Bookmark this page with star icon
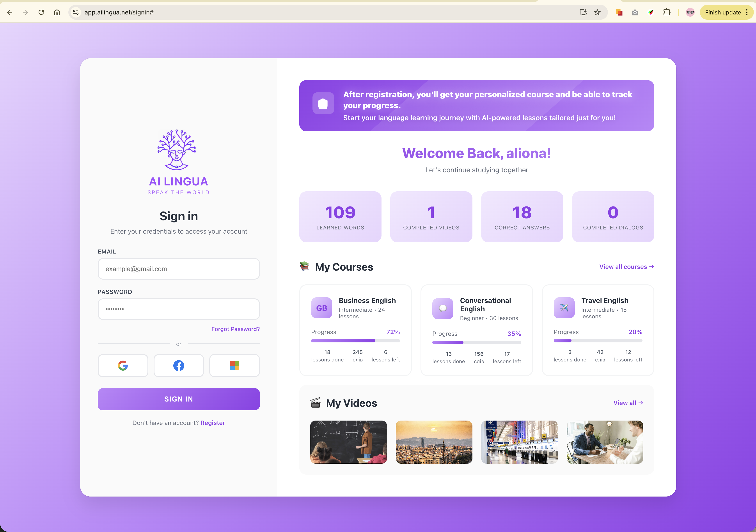Image resolution: width=756 pixels, height=532 pixels. [x=597, y=12]
